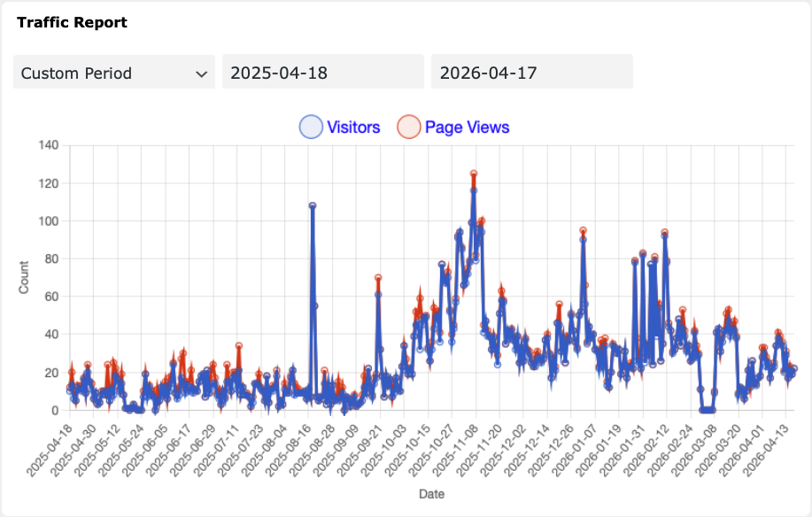
Task: Expand the period selection combo box
Action: [x=113, y=72]
